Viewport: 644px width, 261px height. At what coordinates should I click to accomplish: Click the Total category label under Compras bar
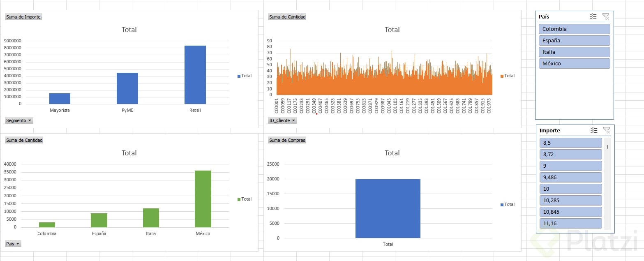pyautogui.click(x=388, y=244)
